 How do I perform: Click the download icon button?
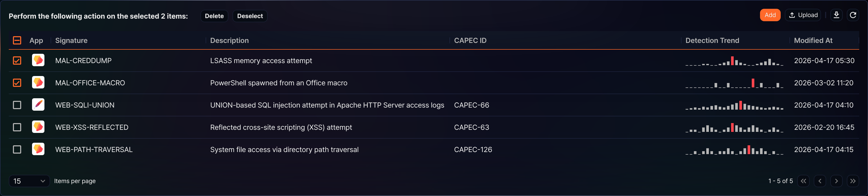pos(836,15)
